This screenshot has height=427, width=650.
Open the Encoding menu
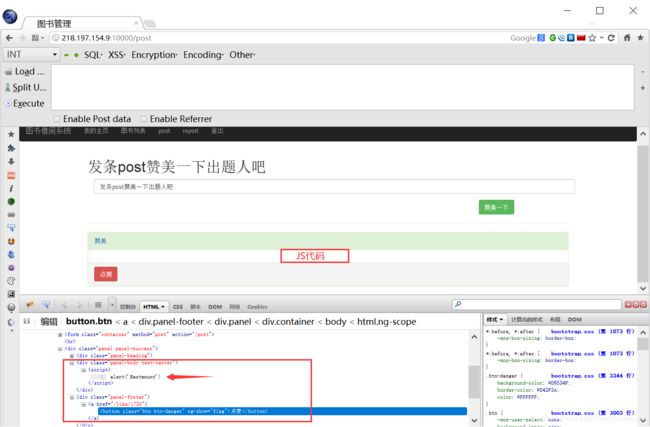coord(203,55)
